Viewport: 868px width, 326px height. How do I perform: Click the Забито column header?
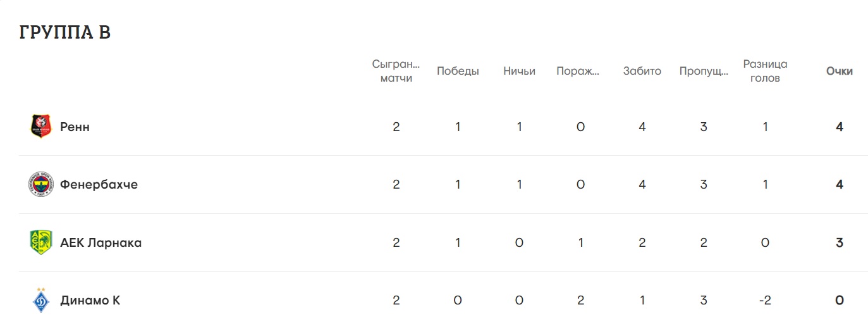tap(642, 71)
